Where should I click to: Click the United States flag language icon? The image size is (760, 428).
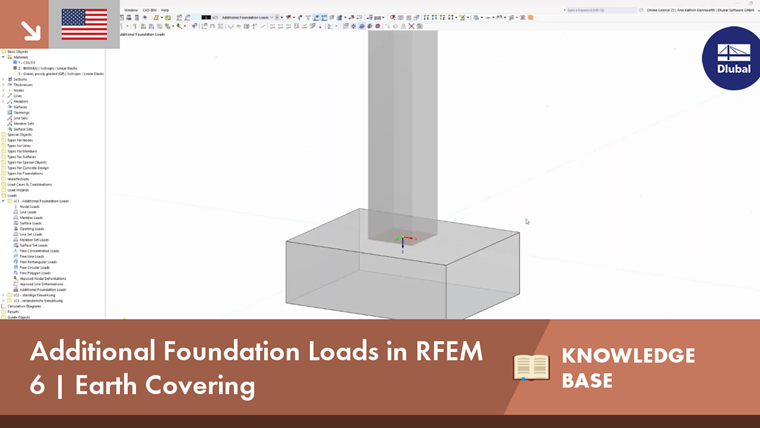point(84,24)
